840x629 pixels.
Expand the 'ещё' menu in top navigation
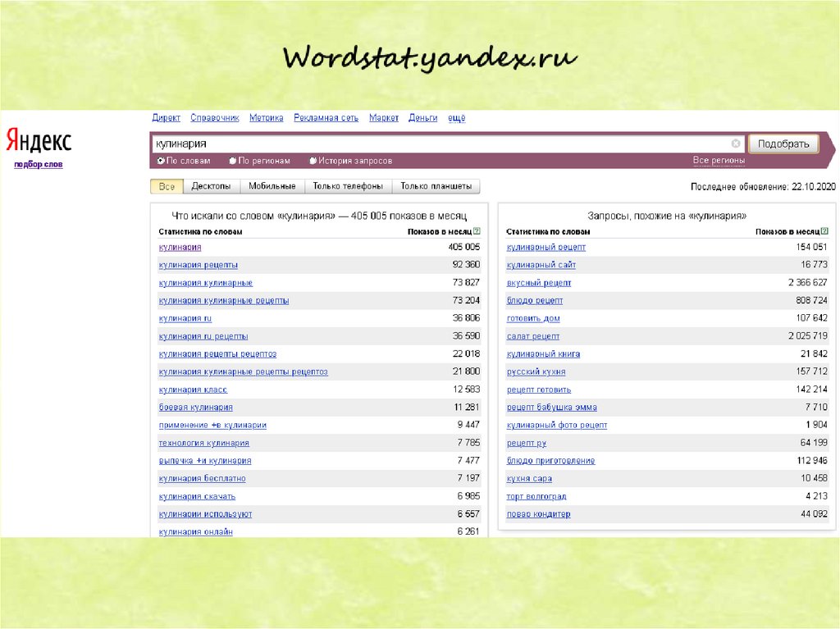click(456, 118)
